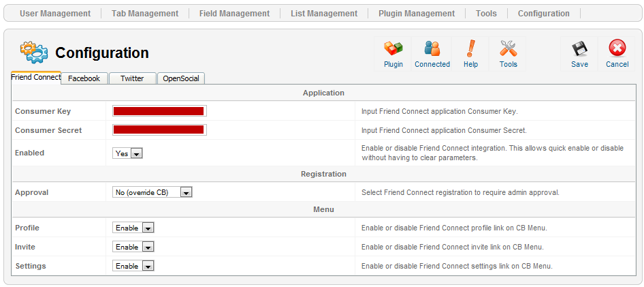Image resolution: width=644 pixels, height=287 pixels.
Task: Click the Settings row label
Action: pos(31,266)
